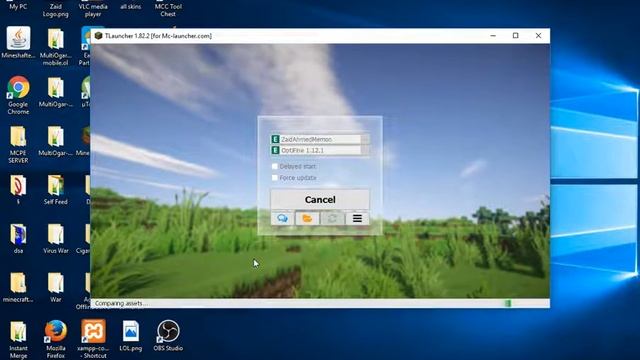Image resolution: width=640 pixels, height=360 pixels.
Task: Click the Comparing assets status text
Action: tap(121, 303)
